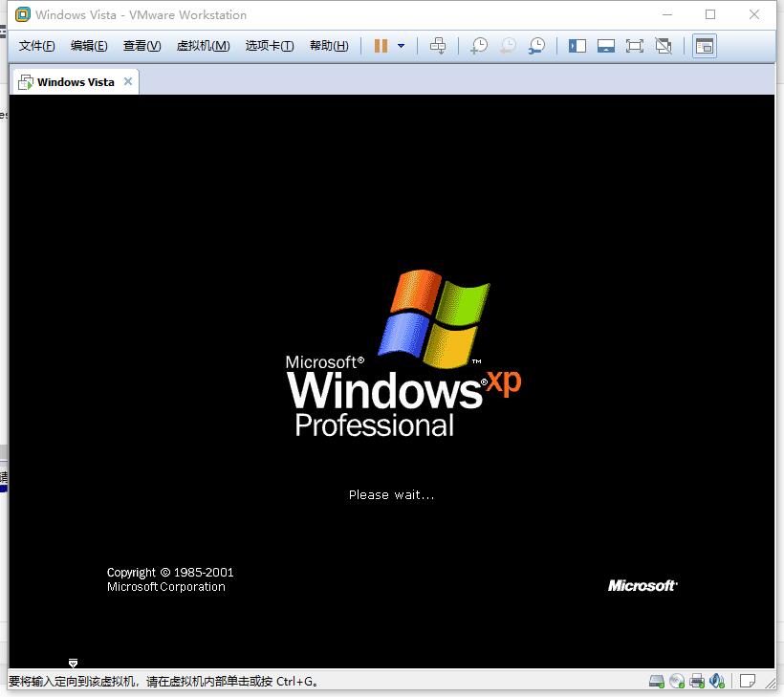Switch to Unity mode
Viewport: 784px width, 697px height.
[664, 46]
